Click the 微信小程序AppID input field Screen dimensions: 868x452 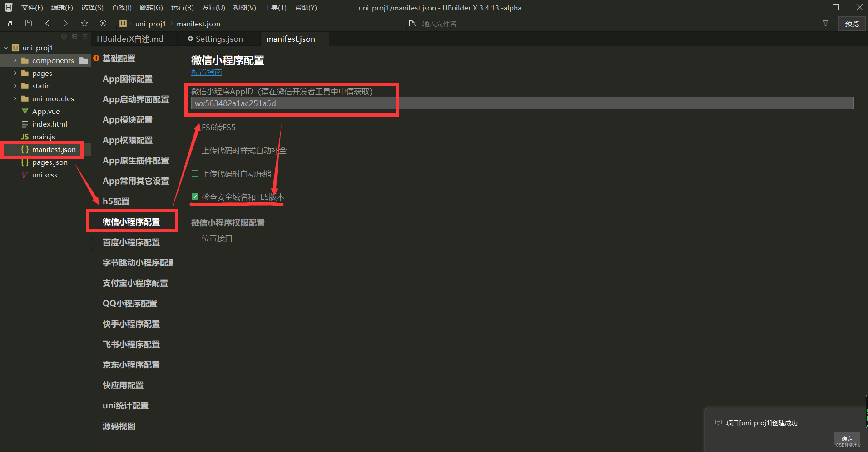click(522, 103)
